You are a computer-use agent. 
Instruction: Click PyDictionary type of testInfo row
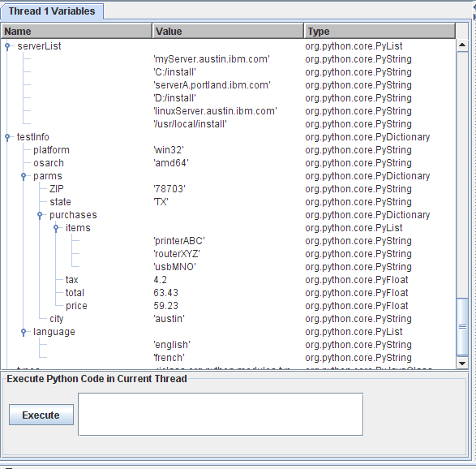pyautogui.click(x=367, y=137)
